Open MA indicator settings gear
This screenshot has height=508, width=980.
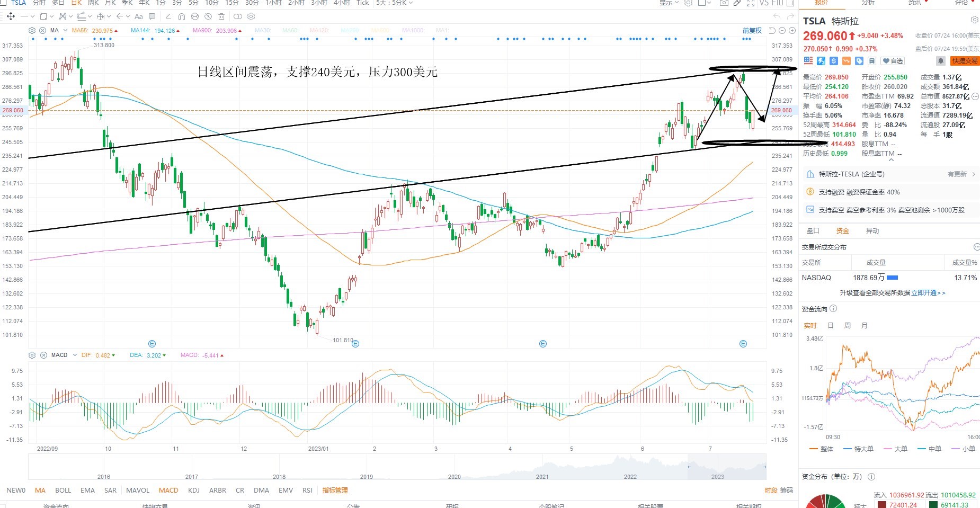(32, 30)
